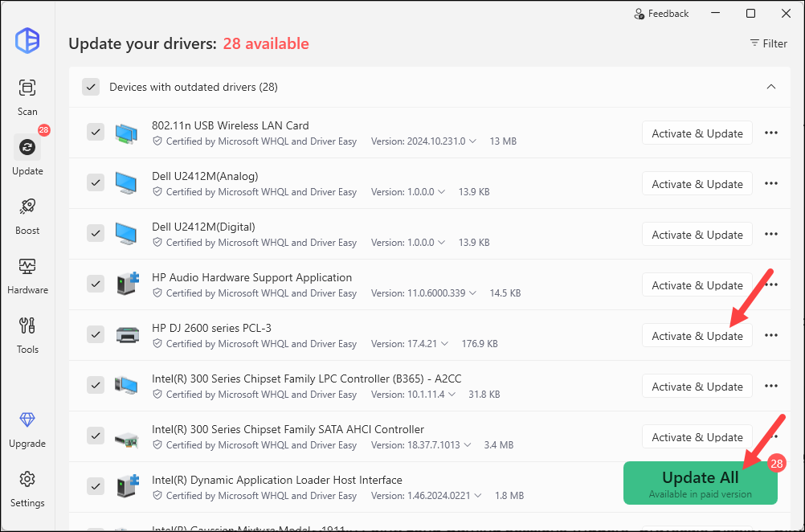This screenshot has width=805, height=532.
Task: Click the Upgrade diamond icon
Action: [27, 420]
